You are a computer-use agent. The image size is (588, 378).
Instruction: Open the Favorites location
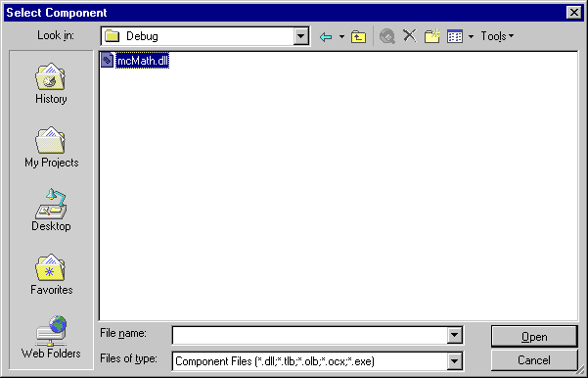tap(52, 274)
